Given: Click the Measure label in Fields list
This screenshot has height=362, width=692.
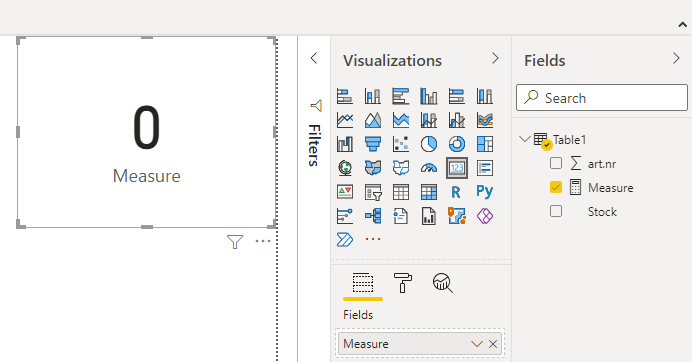Looking at the screenshot, I should pos(610,188).
